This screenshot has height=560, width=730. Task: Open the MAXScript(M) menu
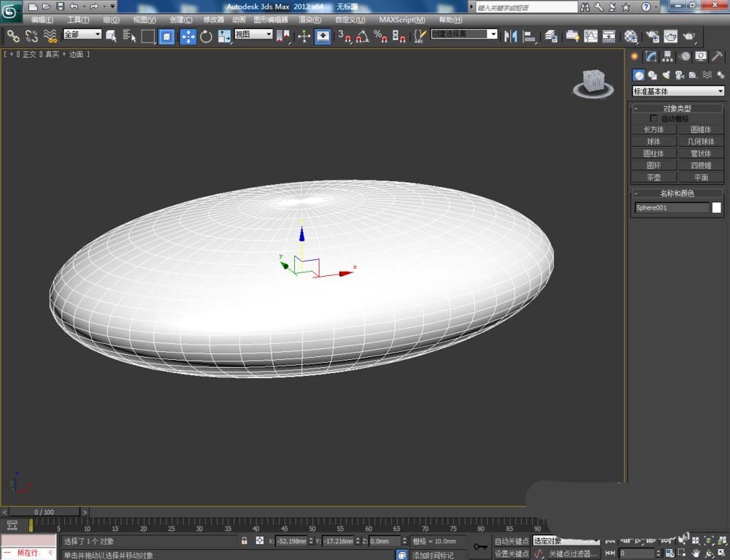(x=401, y=20)
